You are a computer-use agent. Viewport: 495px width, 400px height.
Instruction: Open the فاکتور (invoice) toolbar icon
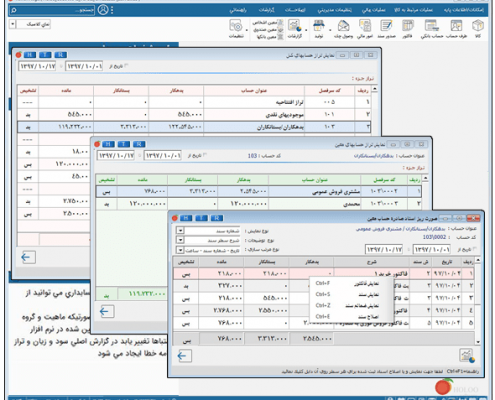407,29
